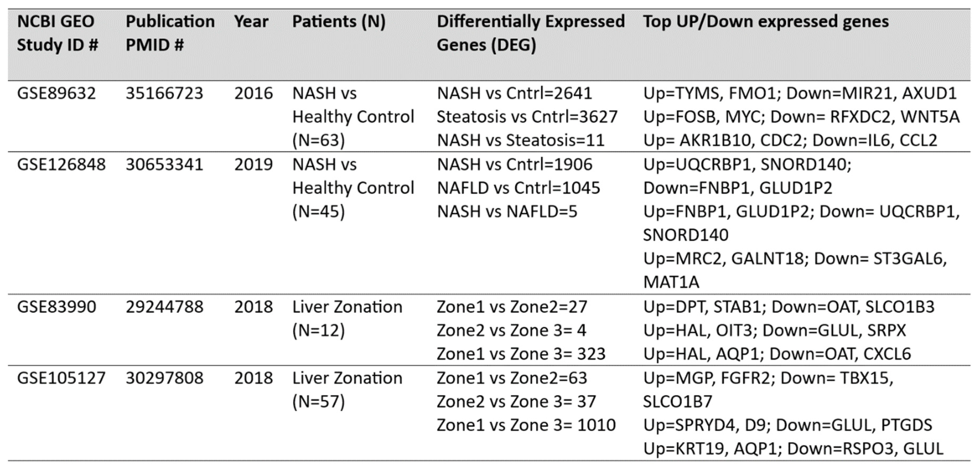Screen dimensions: 980x468
Task: Click PMID 30297808 publication number
Action: point(164,378)
